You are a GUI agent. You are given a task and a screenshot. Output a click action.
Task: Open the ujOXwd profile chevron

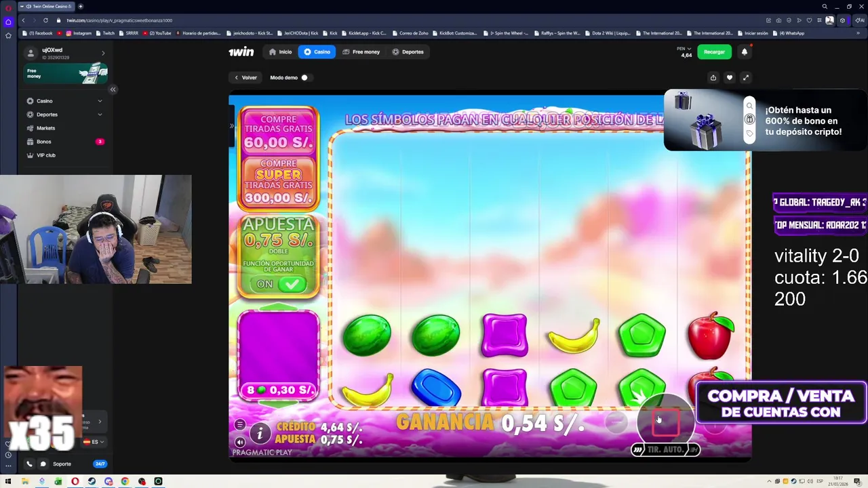coord(103,53)
